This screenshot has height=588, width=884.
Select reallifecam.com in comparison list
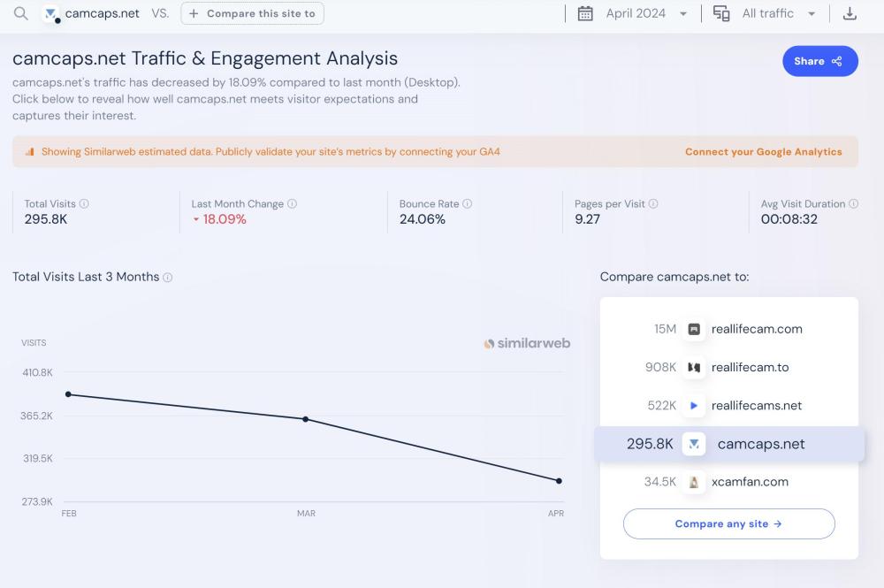coord(756,329)
